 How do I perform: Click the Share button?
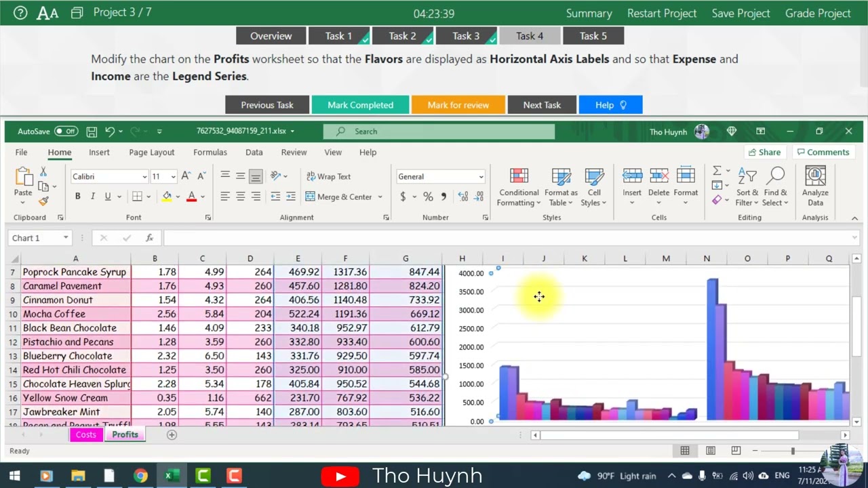(x=764, y=152)
